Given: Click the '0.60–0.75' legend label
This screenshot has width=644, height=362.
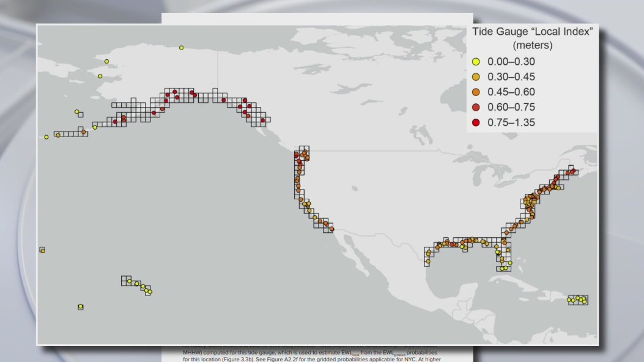Looking at the screenshot, I should click(x=511, y=108).
